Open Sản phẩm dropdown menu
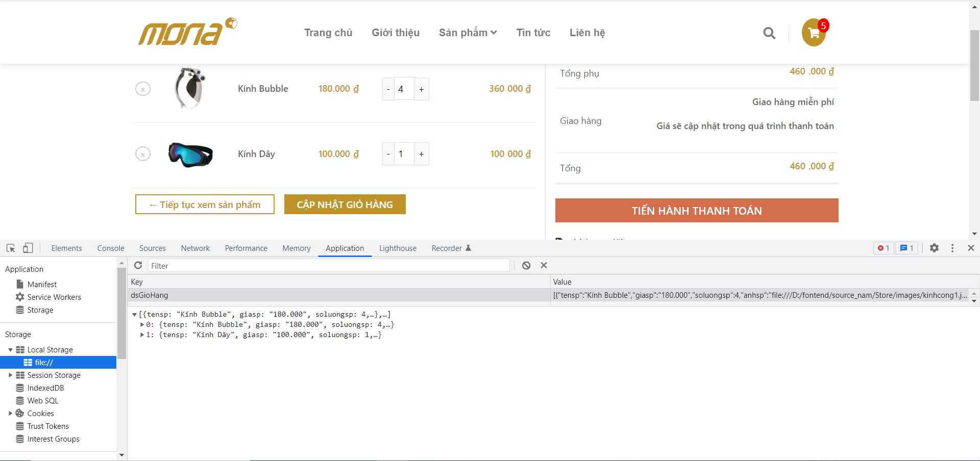This screenshot has height=461, width=980. [468, 33]
